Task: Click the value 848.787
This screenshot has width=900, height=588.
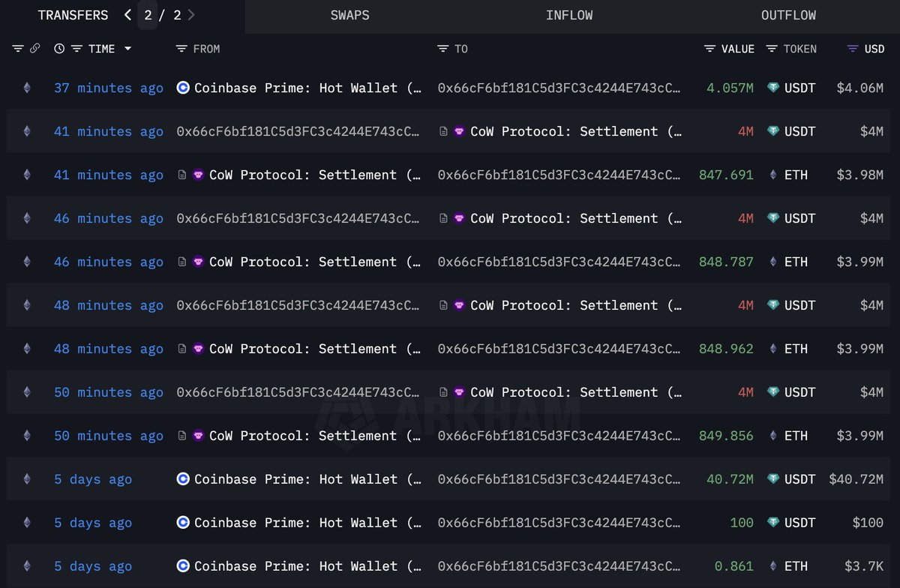Action: [726, 262]
